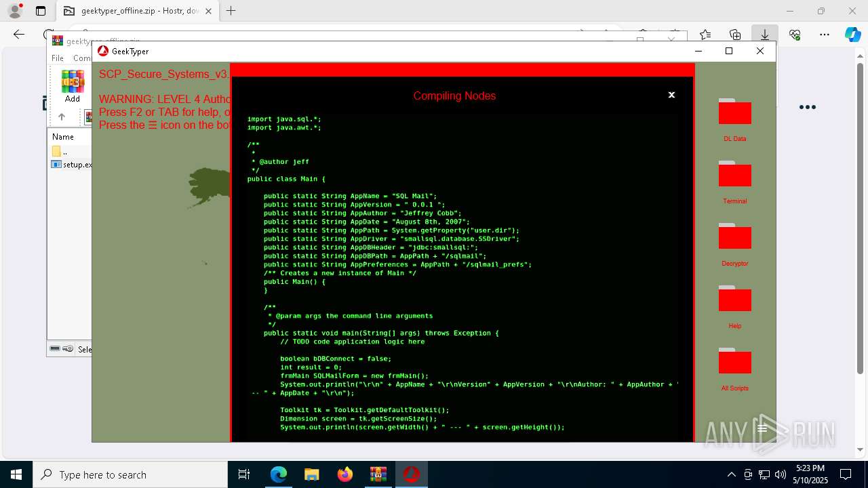Click the scroll-down arrow of Edge page
Image resolution: width=868 pixels, height=488 pixels.
pos(861,449)
